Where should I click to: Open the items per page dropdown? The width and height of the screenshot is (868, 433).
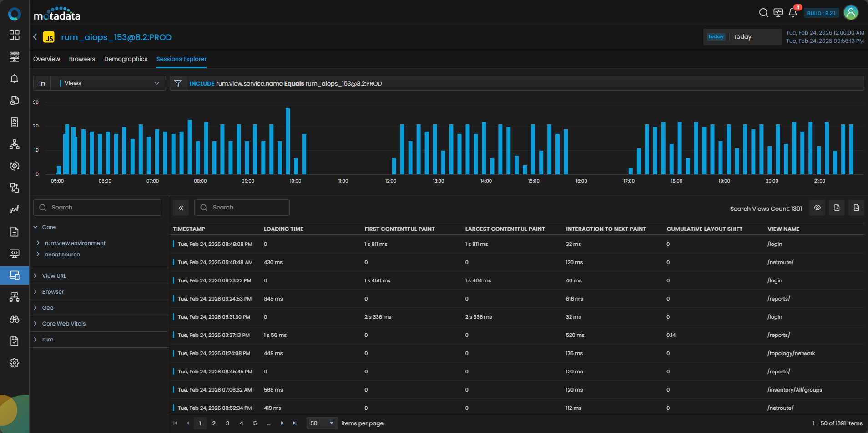point(322,423)
